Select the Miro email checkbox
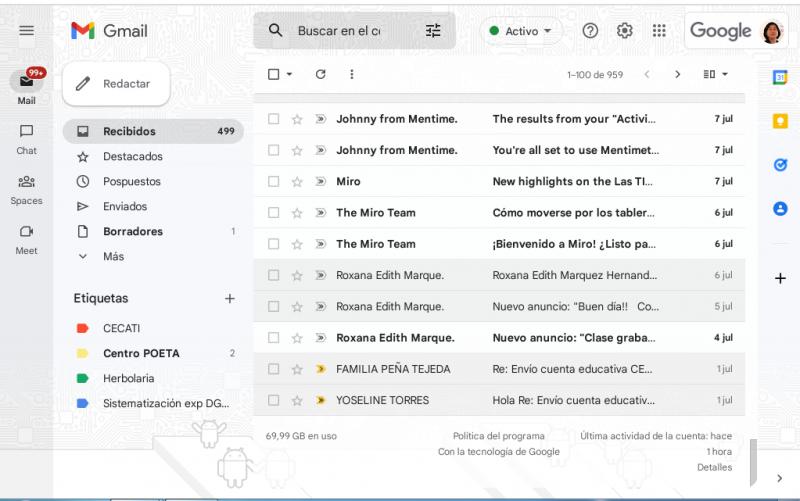 point(273,182)
